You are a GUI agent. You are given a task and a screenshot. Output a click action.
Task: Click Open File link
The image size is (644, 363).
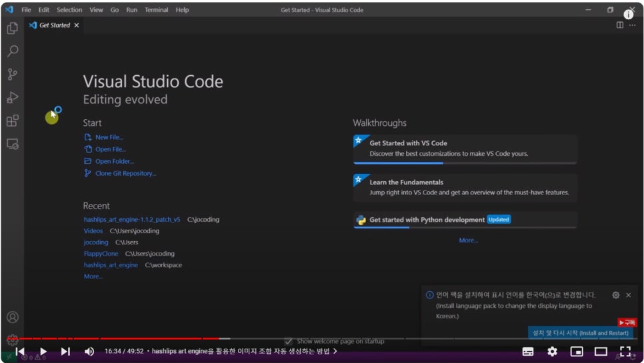(x=111, y=149)
